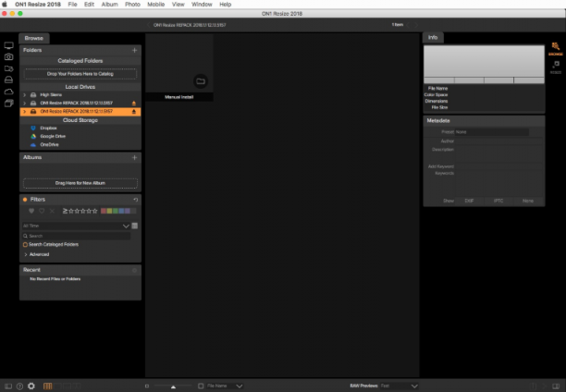The width and height of the screenshot is (566, 392).
Task: Expand the highlighted ON1 Resize REPACK drive
Action: 25,112
